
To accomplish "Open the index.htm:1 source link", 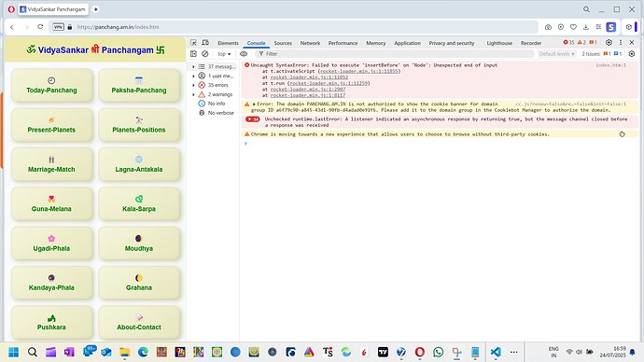I will pyautogui.click(x=610, y=65).
